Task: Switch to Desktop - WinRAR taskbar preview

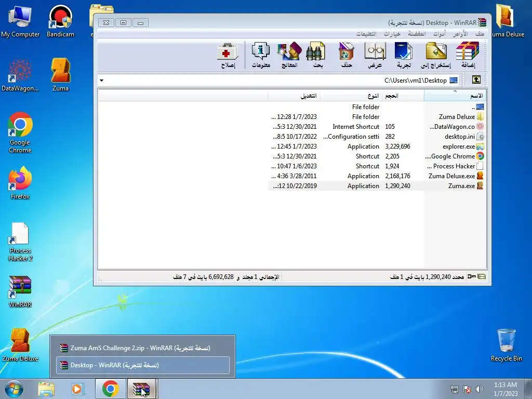Action: [142, 365]
